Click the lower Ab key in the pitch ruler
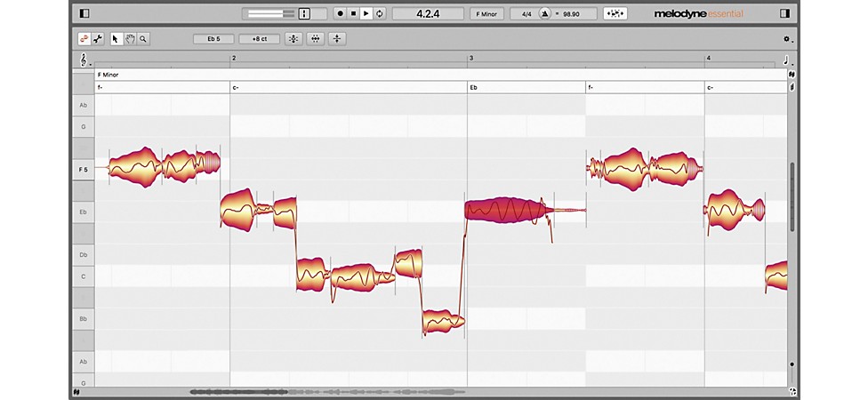This screenshot has width=868, height=400. tap(83, 362)
